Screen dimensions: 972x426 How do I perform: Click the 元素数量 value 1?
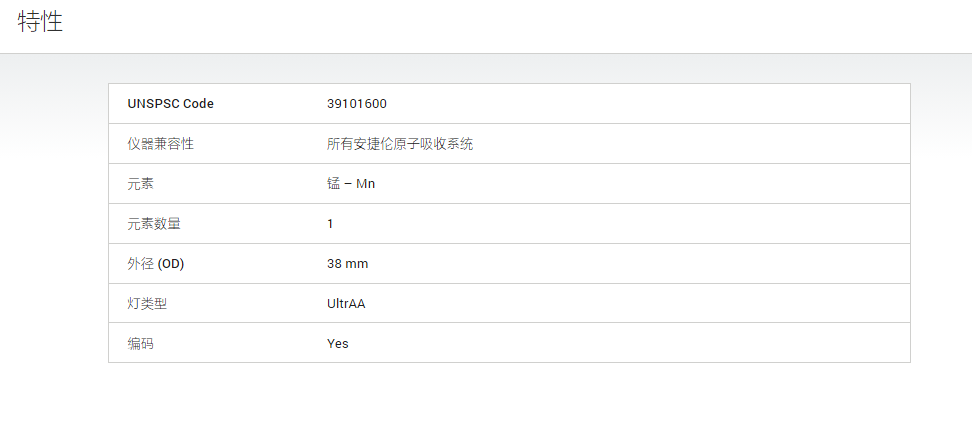click(330, 224)
